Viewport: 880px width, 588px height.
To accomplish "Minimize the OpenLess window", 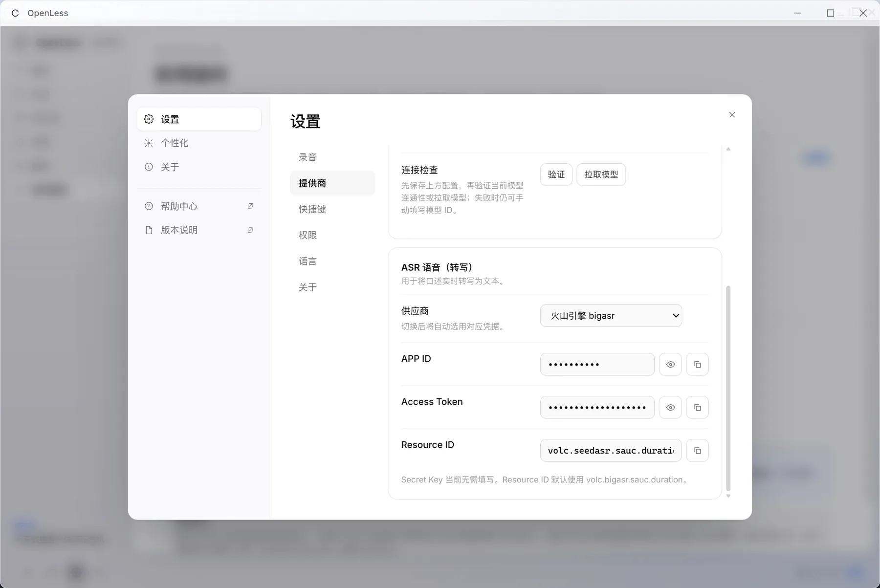I will pos(798,13).
